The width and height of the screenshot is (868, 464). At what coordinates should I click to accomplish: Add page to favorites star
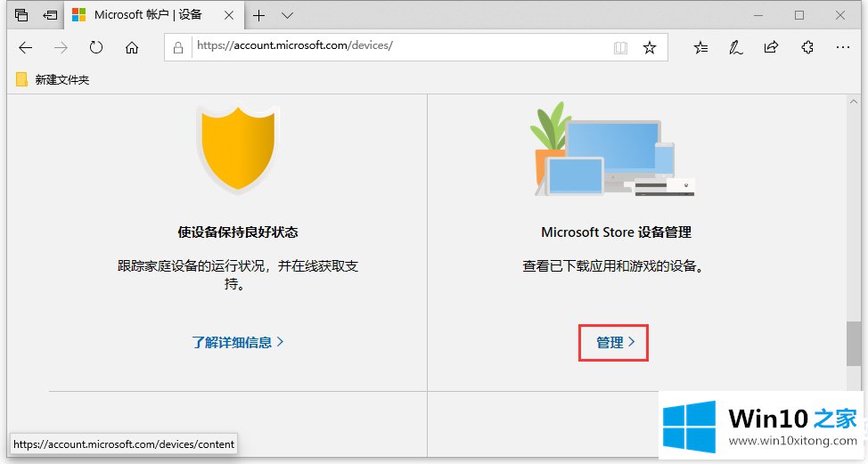click(650, 47)
